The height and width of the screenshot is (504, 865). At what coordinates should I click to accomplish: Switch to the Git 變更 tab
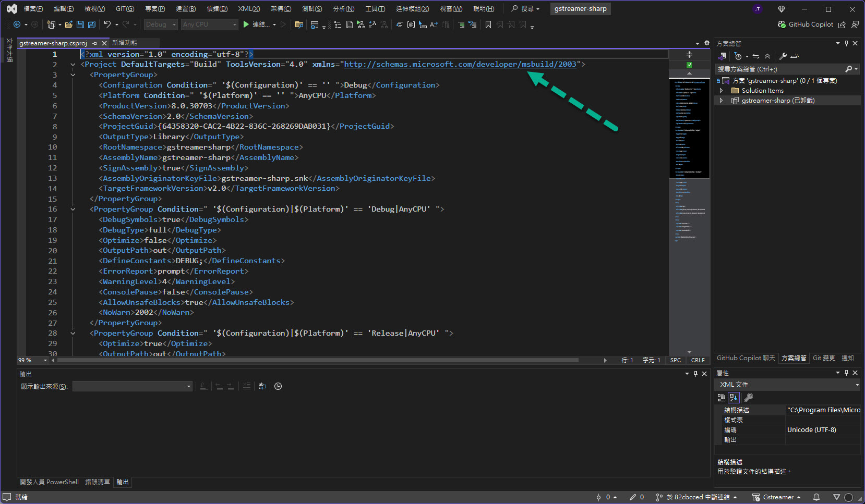point(823,358)
